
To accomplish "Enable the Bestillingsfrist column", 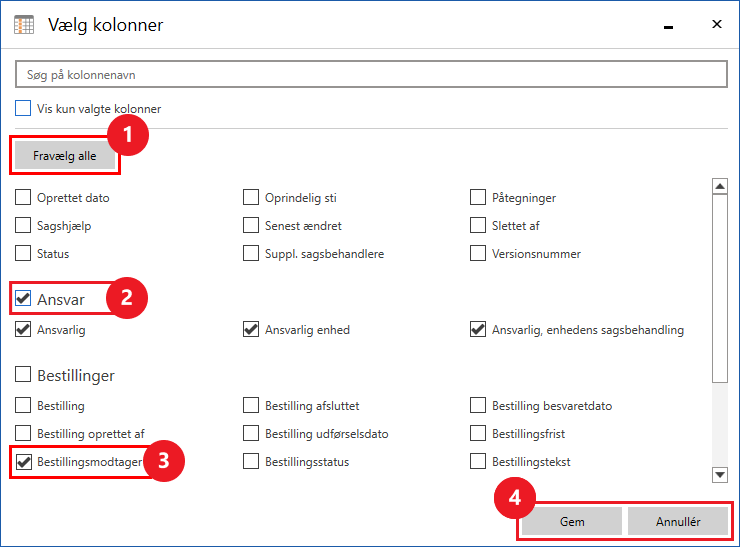I will 478,434.
